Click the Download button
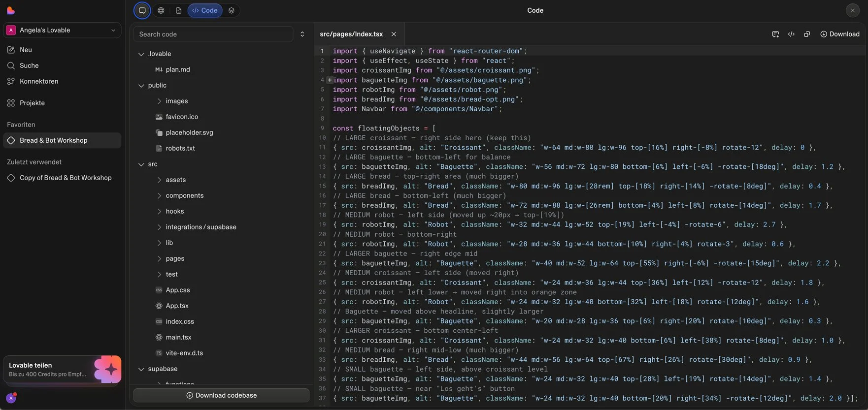Viewport: 868px width, 410px height. [x=840, y=34]
